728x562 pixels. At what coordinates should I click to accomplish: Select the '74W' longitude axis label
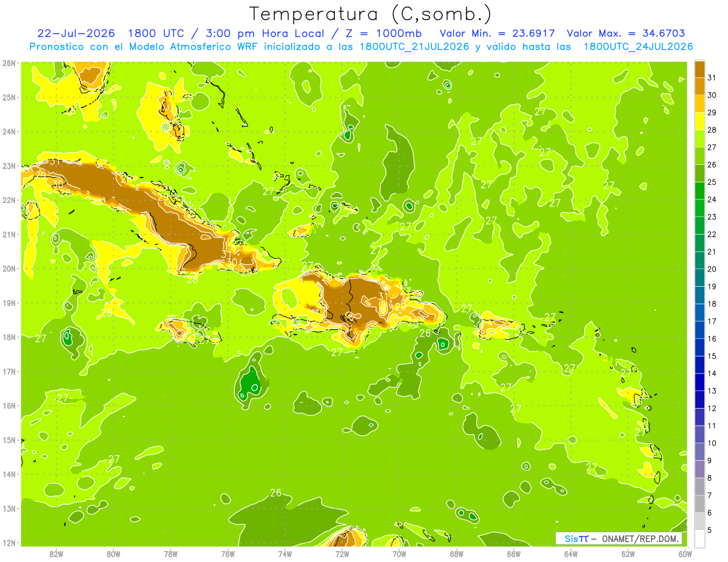click(x=285, y=554)
